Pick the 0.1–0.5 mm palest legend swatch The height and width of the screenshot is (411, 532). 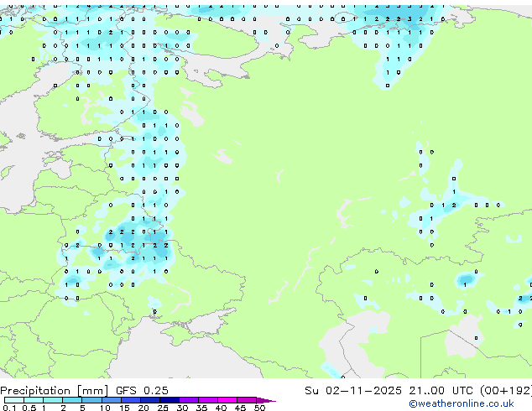(14, 400)
